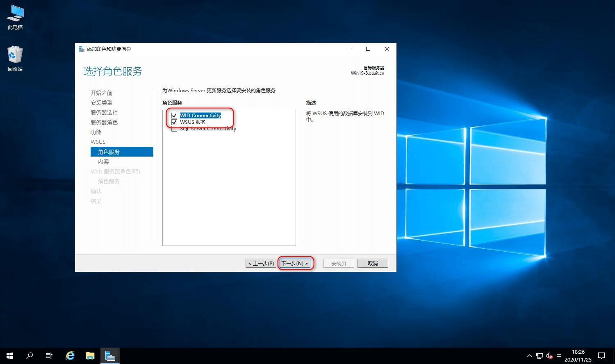The width and height of the screenshot is (615, 364).
Task: Click 选择角色服务 page heading
Action: click(x=113, y=71)
